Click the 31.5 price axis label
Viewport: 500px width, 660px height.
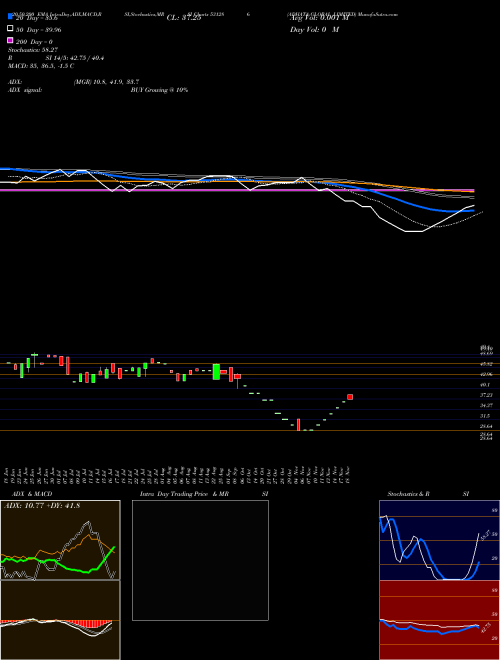click(485, 416)
